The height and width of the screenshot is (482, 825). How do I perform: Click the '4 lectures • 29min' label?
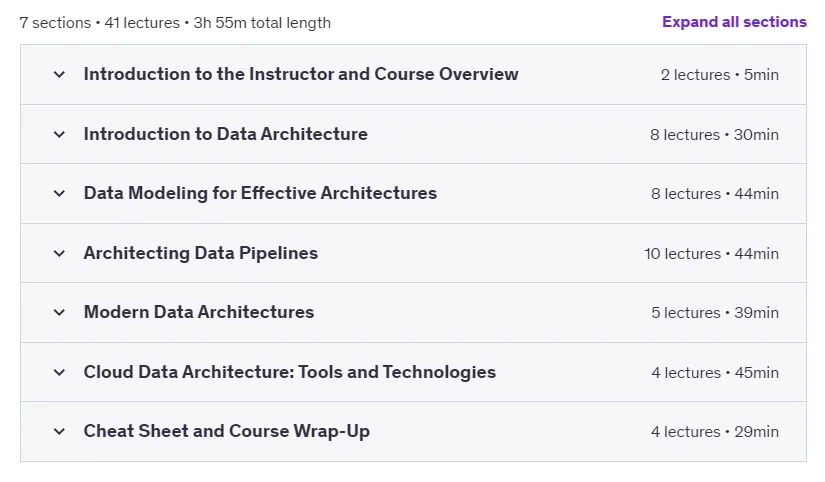[x=715, y=431]
